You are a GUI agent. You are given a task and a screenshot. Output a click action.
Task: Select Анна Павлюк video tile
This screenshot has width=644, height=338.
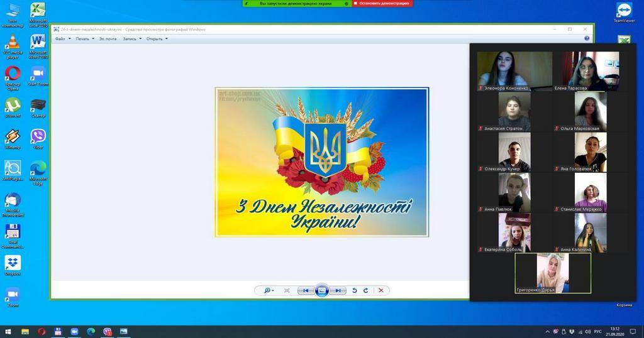(x=514, y=192)
